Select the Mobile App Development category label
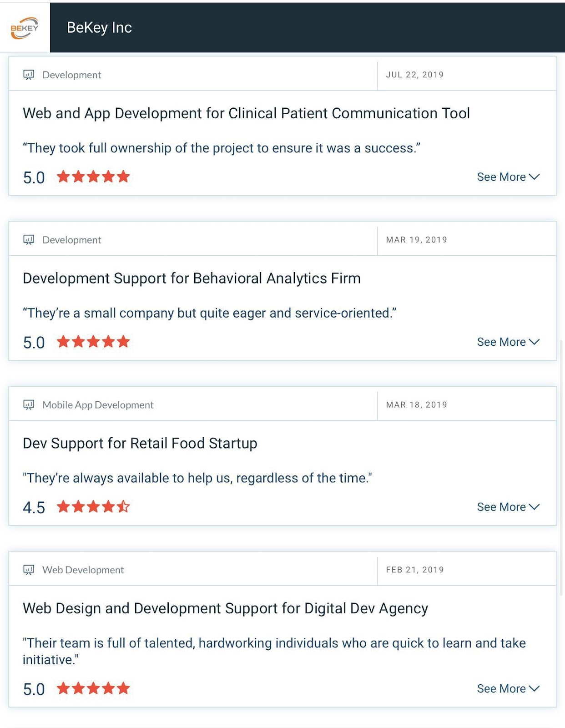This screenshot has width=565, height=728. coord(98,405)
